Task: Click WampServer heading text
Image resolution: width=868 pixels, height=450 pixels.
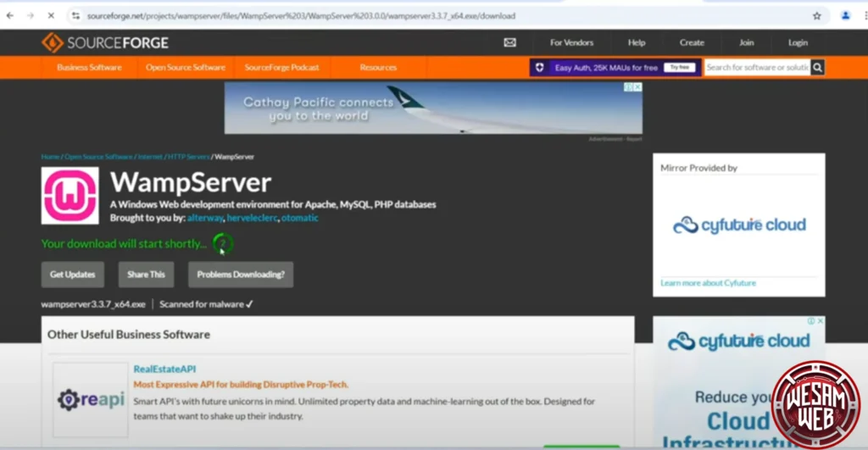Action: 191,183
